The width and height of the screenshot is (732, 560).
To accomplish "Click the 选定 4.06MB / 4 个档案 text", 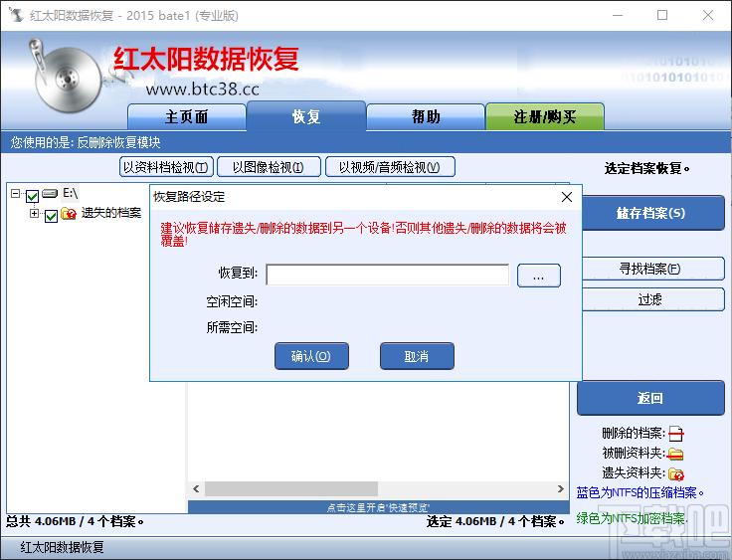I will (495, 521).
